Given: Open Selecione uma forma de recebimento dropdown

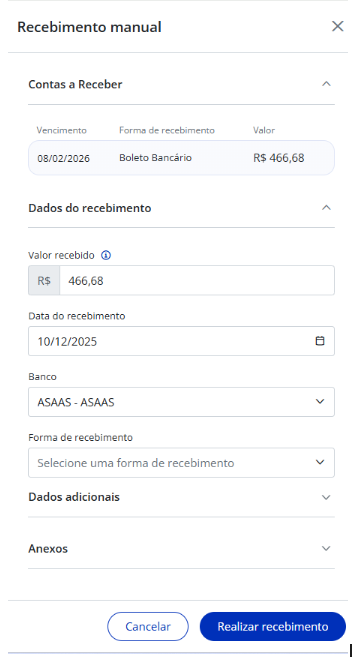Looking at the screenshot, I should click(x=181, y=463).
